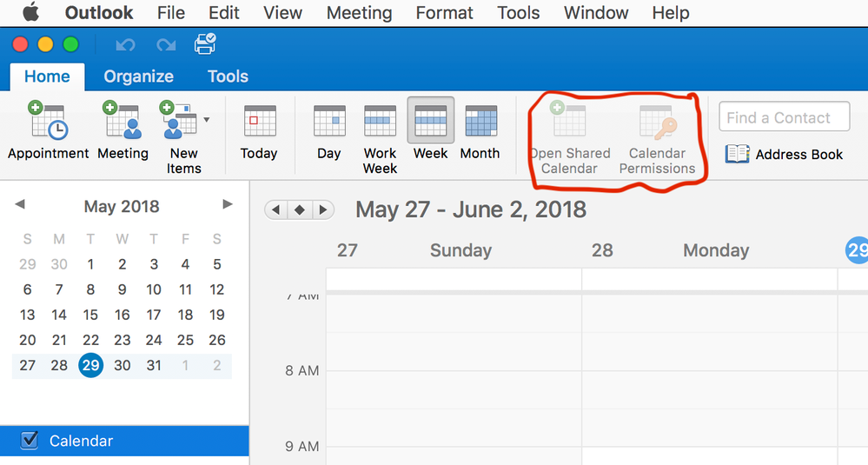Viewport: 868px width, 465px height.
Task: Go to previous month in mini calendar
Action: 20,204
